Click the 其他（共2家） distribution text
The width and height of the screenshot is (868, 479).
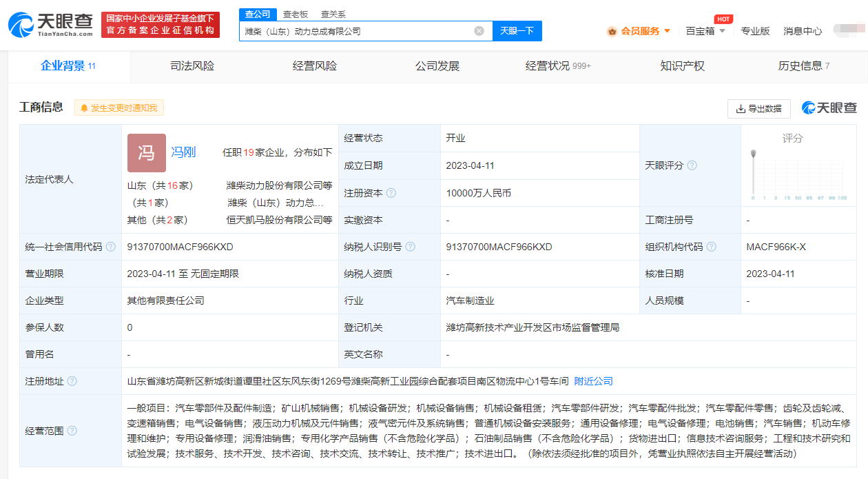(x=157, y=220)
